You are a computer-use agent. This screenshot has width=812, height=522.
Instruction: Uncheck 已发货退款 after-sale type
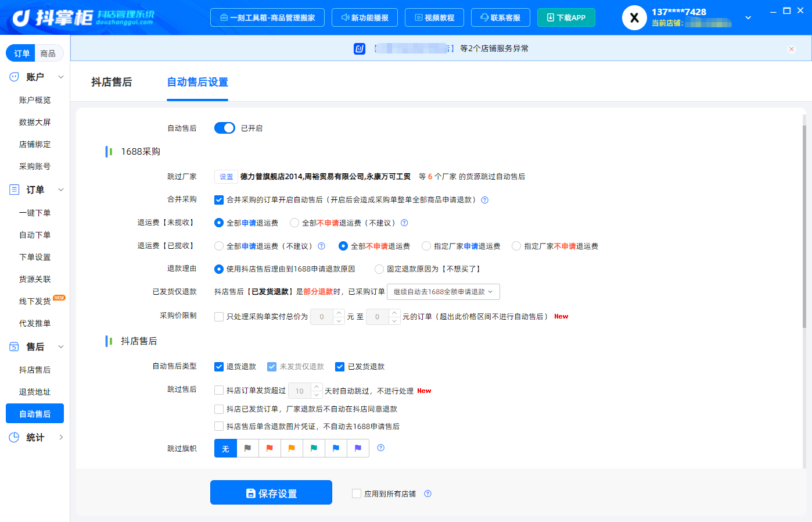pos(340,367)
